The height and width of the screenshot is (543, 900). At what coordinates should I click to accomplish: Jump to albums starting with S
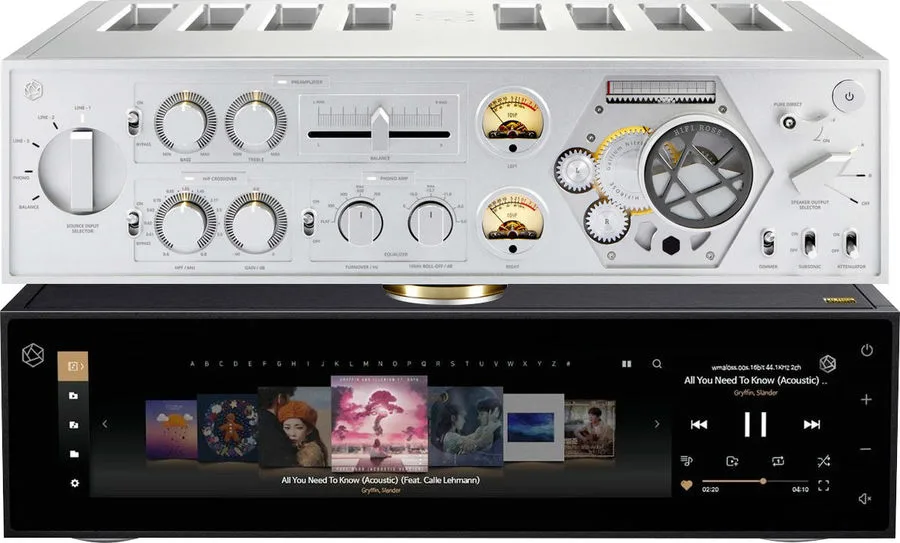[452, 364]
